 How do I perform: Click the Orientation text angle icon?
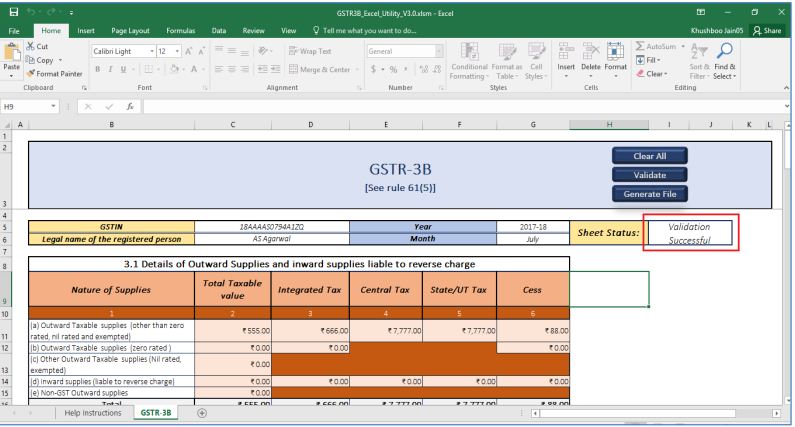(263, 51)
